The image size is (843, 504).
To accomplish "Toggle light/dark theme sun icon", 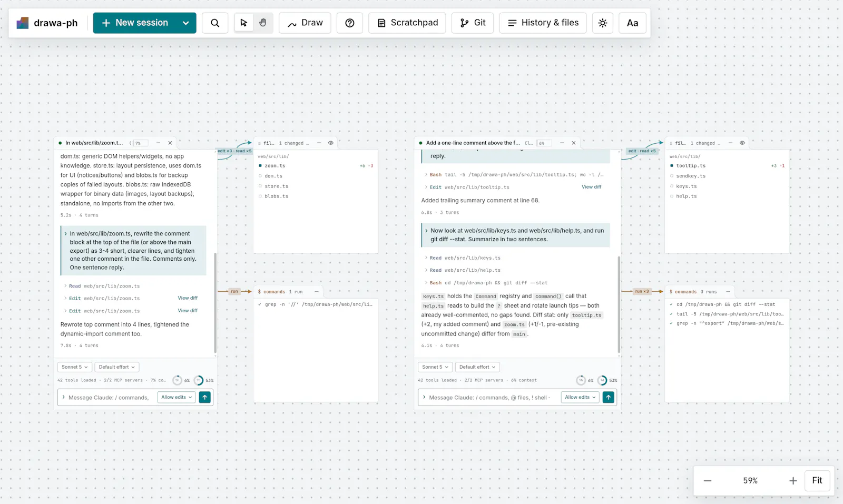I will (x=603, y=23).
